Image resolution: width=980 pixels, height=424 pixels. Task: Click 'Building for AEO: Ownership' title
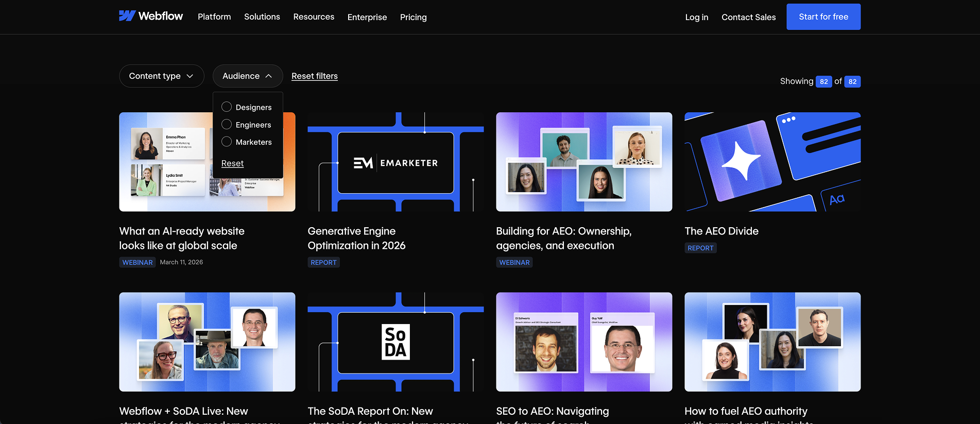pyautogui.click(x=564, y=238)
